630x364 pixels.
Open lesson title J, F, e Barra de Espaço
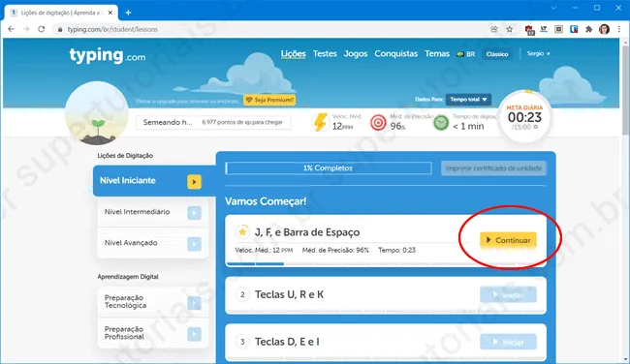click(307, 232)
